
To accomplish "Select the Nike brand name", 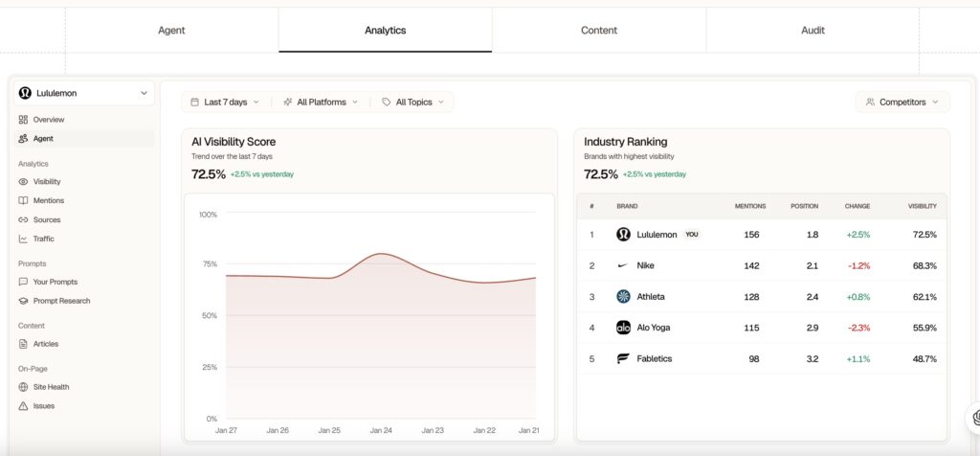I will pos(646,266).
